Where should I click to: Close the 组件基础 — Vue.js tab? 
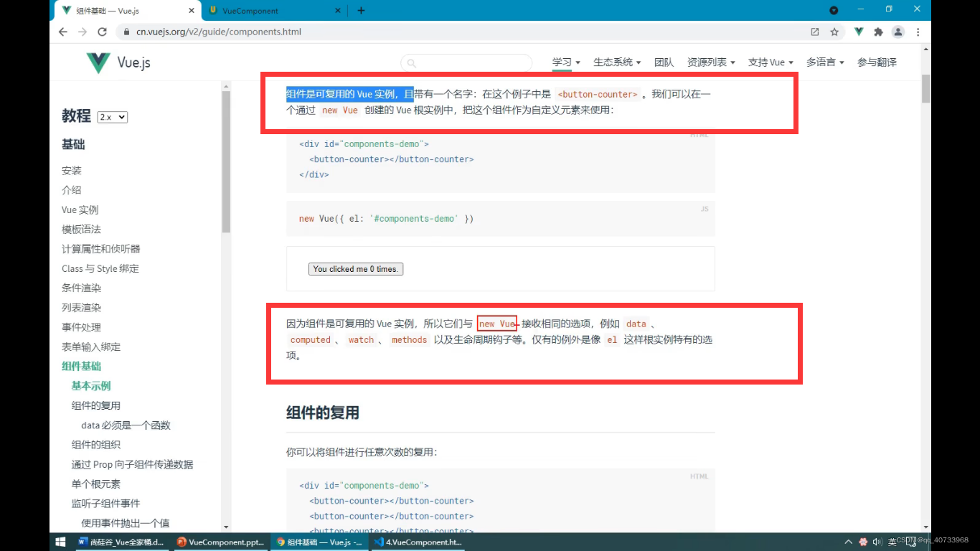point(191,11)
